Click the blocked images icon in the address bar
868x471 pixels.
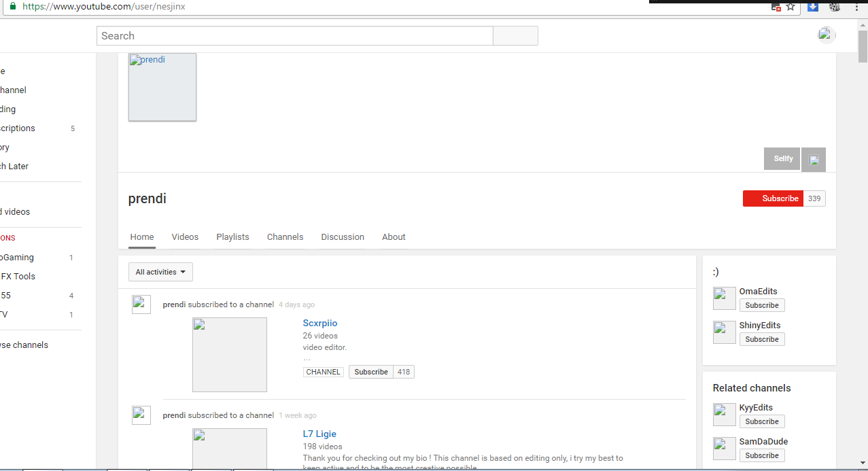776,7
